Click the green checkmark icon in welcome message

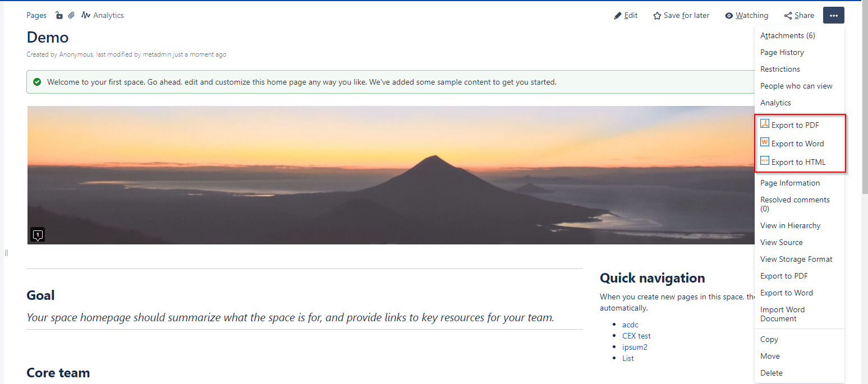pos(37,82)
